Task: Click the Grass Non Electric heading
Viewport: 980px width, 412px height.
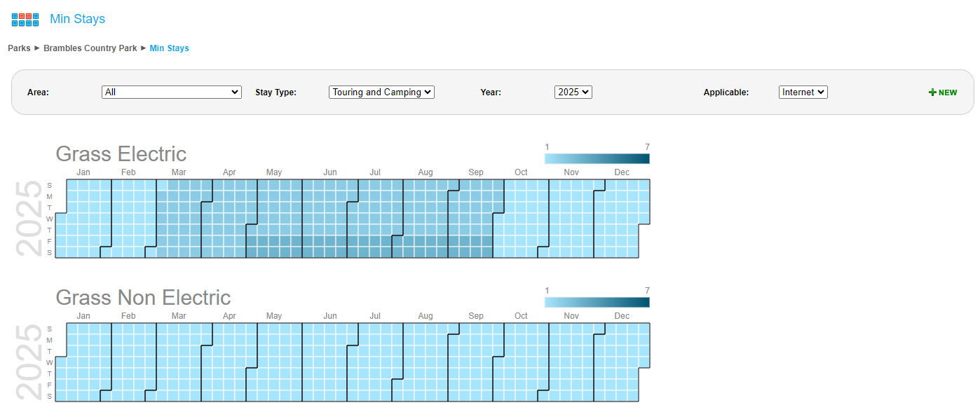Action: 143,297
